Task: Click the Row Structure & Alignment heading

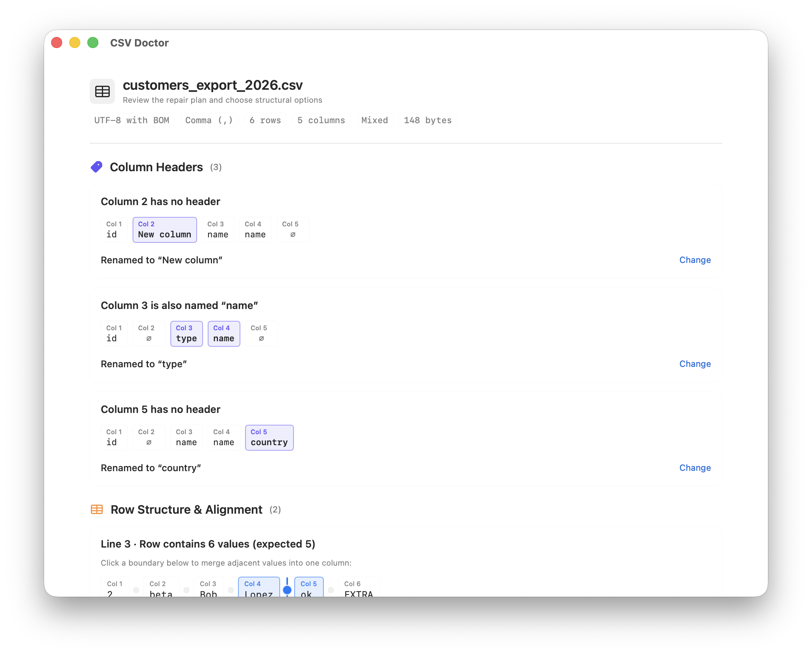Action: point(186,509)
